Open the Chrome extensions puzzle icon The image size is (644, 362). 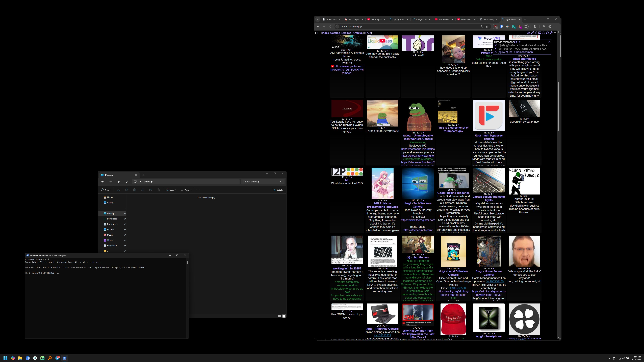click(x=526, y=26)
